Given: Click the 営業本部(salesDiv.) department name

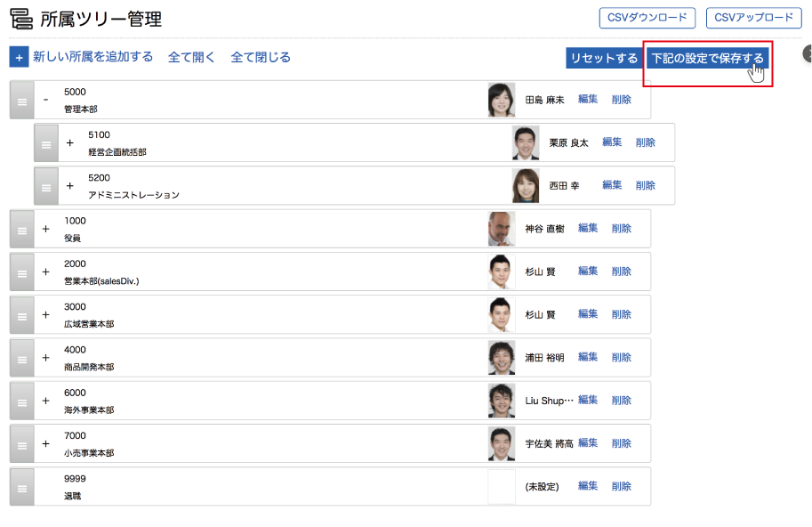Looking at the screenshot, I should [101, 281].
